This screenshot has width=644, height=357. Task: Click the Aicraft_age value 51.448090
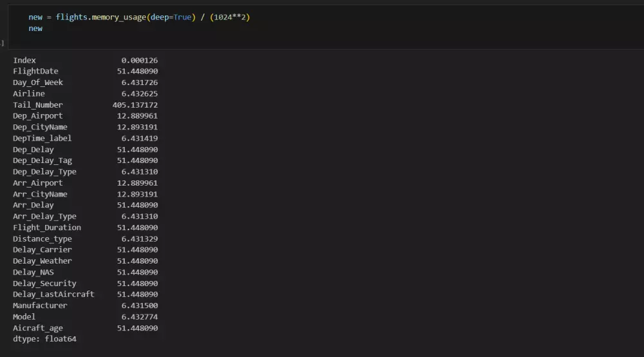[x=137, y=328]
